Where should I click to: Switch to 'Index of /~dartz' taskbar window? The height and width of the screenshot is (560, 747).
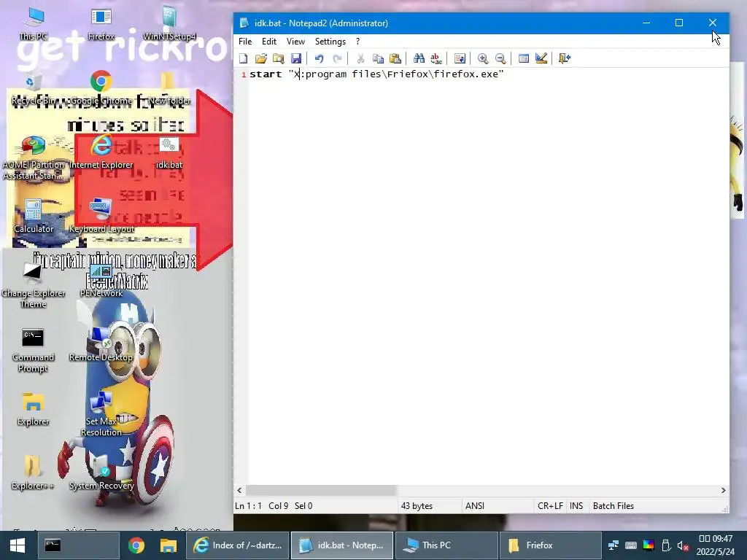click(x=237, y=545)
